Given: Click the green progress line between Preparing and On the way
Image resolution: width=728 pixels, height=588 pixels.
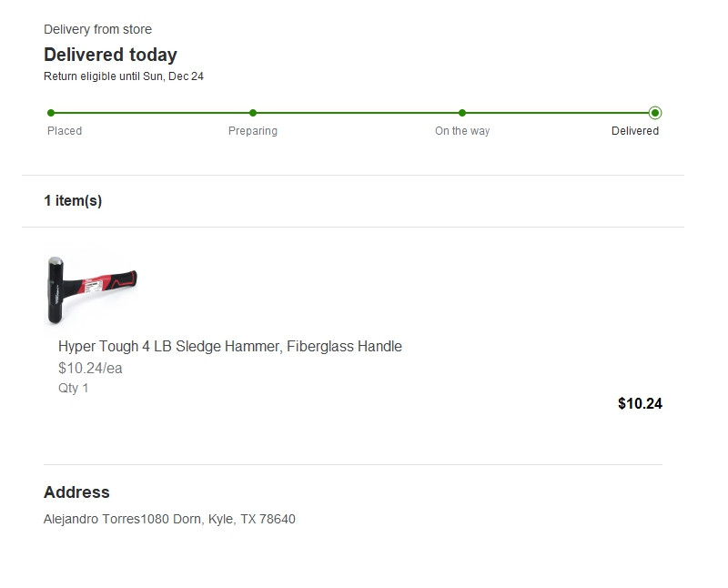Looking at the screenshot, I should pyautogui.click(x=358, y=113).
